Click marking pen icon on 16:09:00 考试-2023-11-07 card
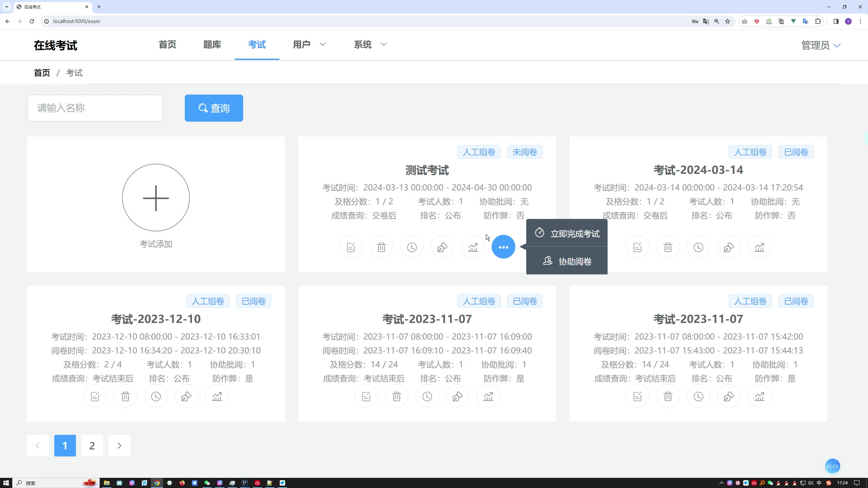 [x=458, y=396]
